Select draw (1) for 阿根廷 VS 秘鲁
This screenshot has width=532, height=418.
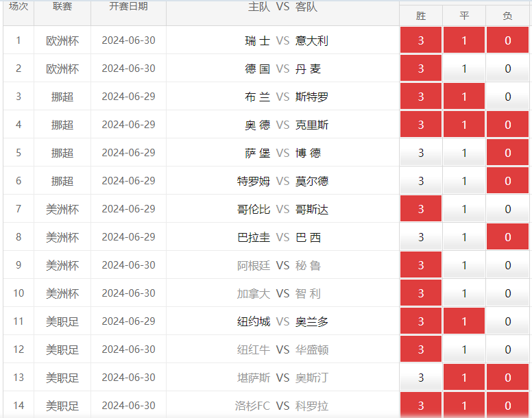tap(464, 265)
